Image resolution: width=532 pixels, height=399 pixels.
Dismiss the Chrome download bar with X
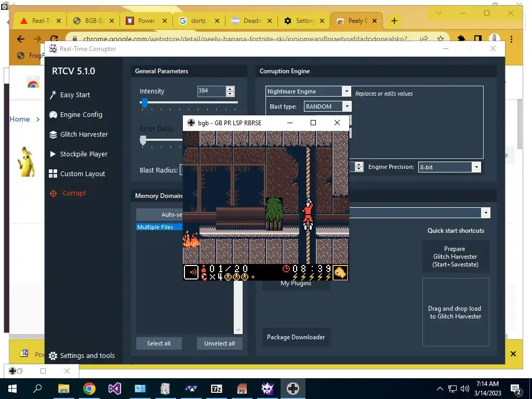coord(513,354)
